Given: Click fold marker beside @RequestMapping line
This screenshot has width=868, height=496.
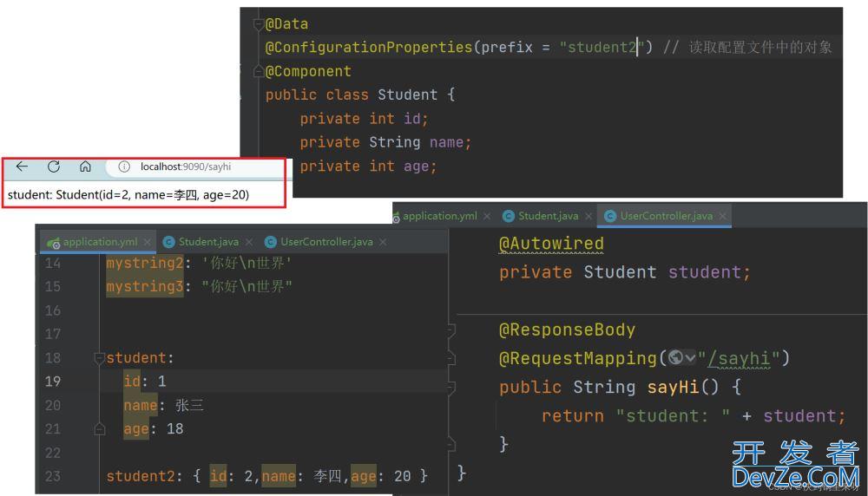Looking at the screenshot, I should pyautogui.click(x=451, y=358).
